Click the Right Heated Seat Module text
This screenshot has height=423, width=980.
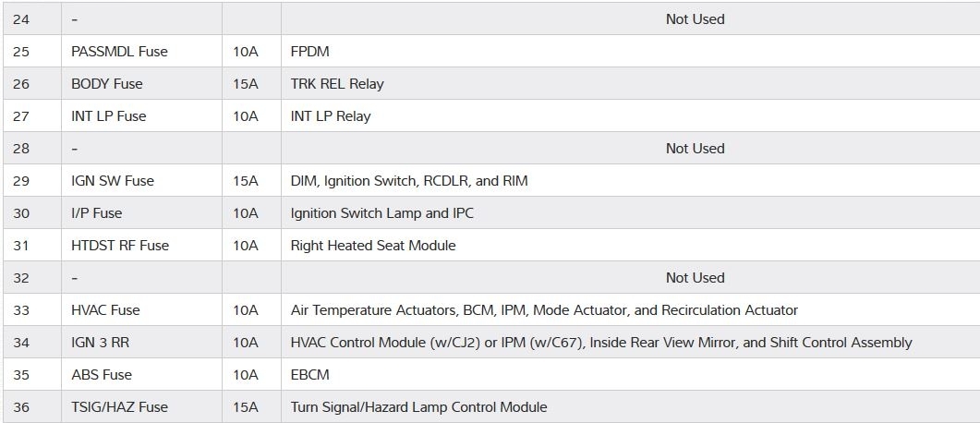pos(373,246)
